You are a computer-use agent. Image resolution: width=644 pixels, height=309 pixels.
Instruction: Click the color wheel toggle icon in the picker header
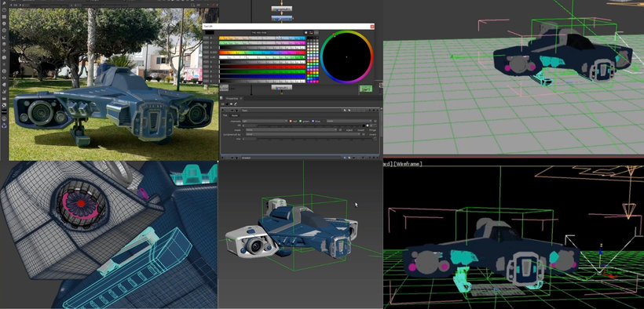pyautogui.click(x=306, y=33)
